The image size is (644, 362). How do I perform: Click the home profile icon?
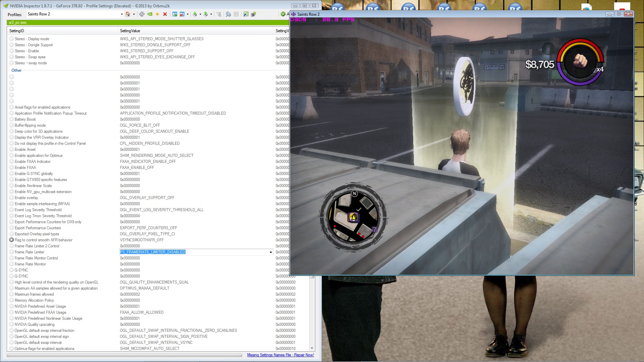[127, 14]
